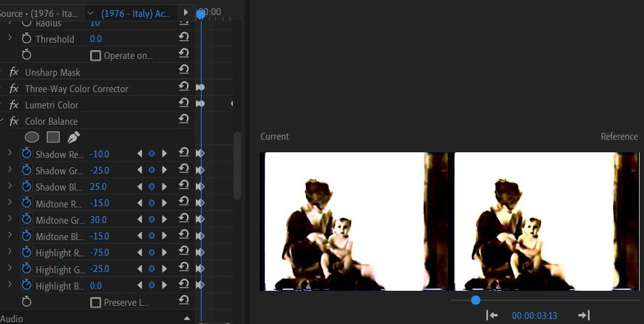Toggle the Unsharp Mask fx effect
644x324 pixels.
[x=14, y=72]
